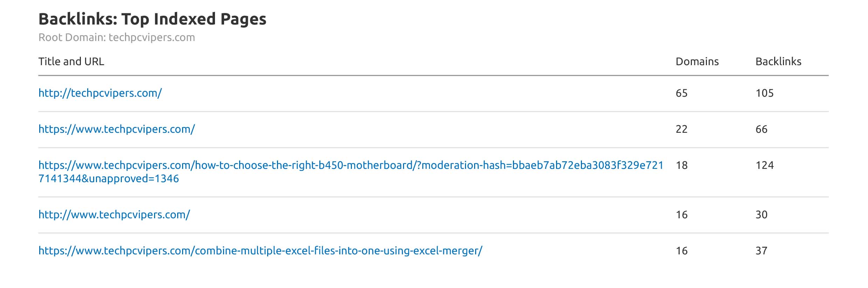This screenshot has height=288, width=868.
Task: Click the Title and URL column header
Action: [x=71, y=62]
